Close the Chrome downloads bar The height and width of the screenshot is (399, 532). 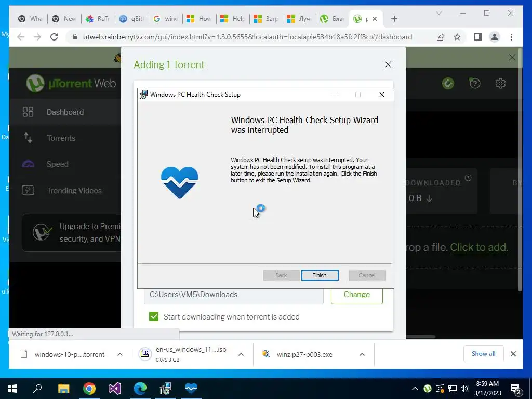(513, 354)
